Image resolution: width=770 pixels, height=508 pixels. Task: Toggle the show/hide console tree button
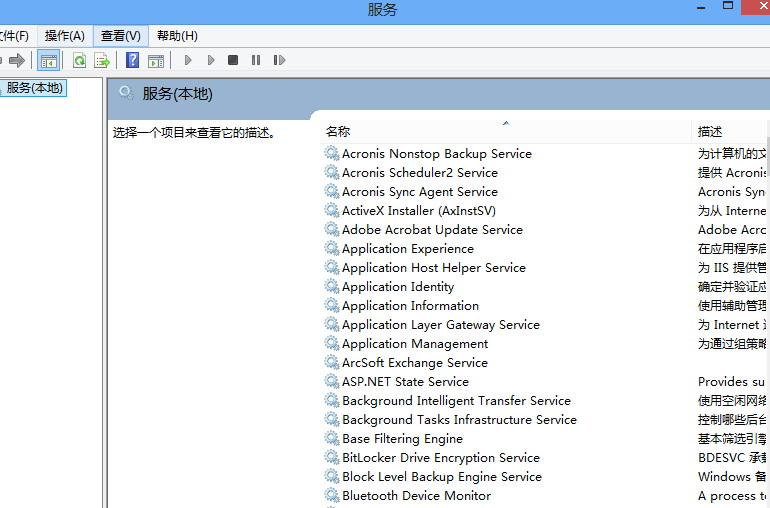pyautogui.click(x=48, y=61)
